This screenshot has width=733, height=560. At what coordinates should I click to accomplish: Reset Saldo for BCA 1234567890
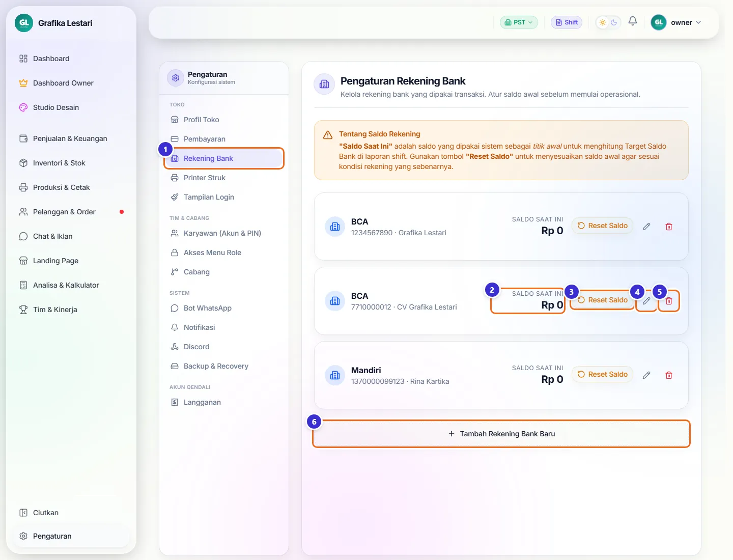[x=603, y=226]
